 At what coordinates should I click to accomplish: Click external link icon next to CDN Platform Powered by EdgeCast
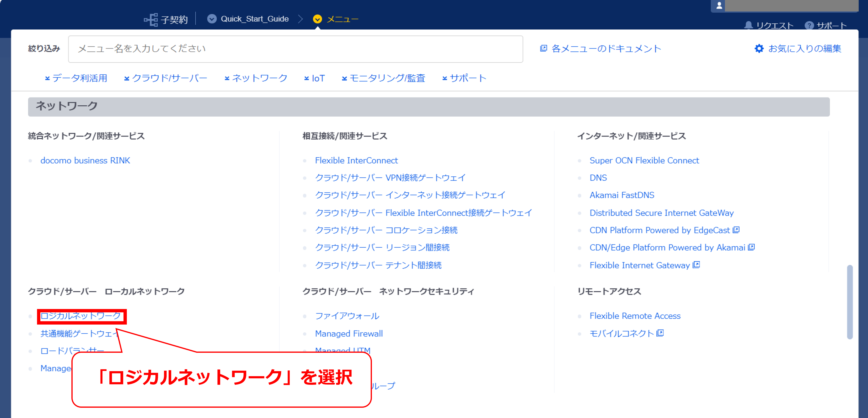(x=736, y=230)
